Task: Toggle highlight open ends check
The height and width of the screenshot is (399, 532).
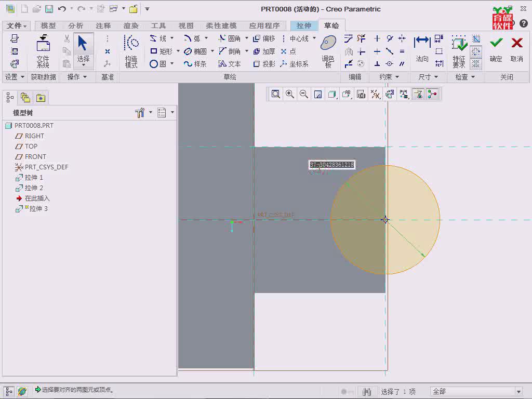Action: pos(476,51)
